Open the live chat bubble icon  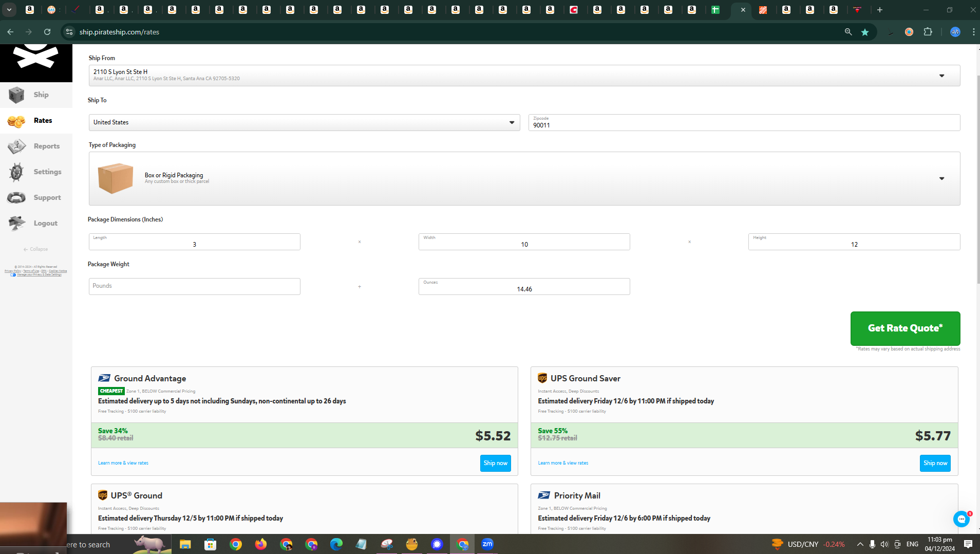(x=961, y=519)
